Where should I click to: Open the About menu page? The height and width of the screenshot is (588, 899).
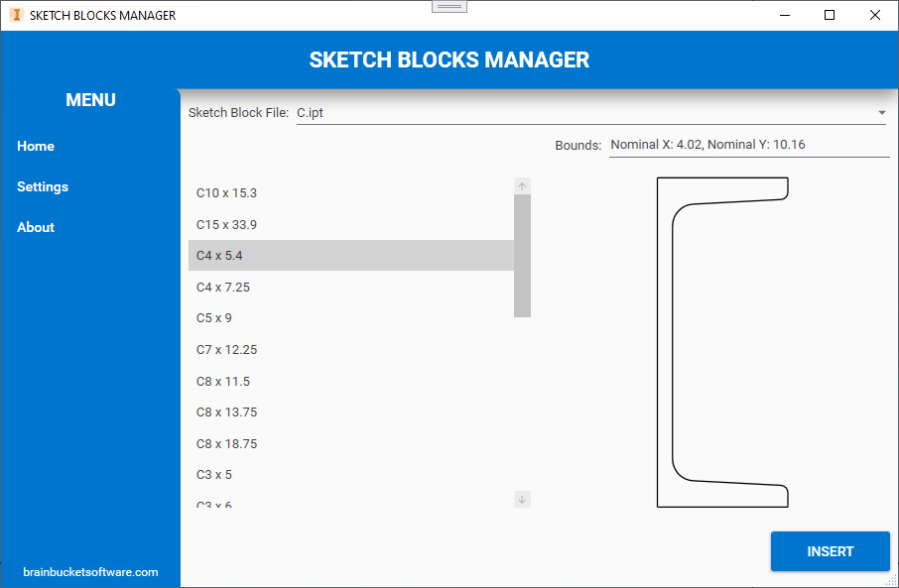(36, 227)
